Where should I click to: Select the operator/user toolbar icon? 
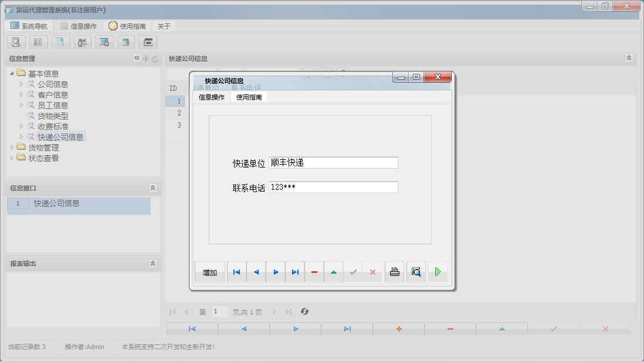pyautogui.click(x=82, y=42)
